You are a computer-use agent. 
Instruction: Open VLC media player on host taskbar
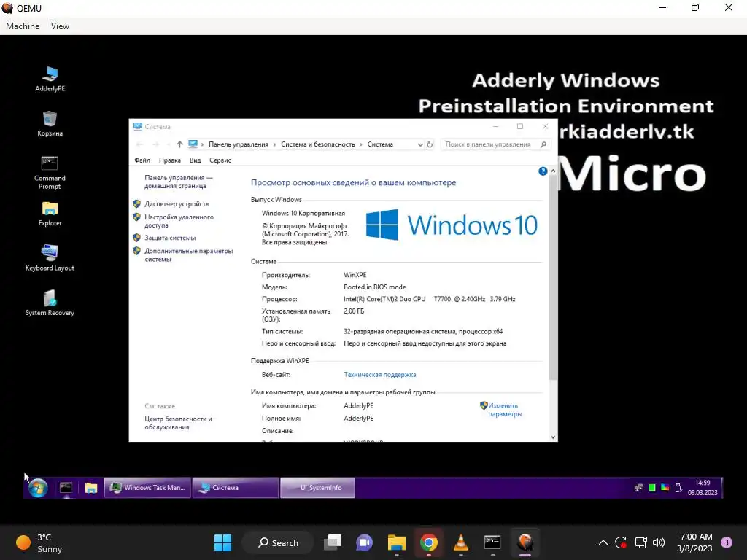tap(461, 542)
